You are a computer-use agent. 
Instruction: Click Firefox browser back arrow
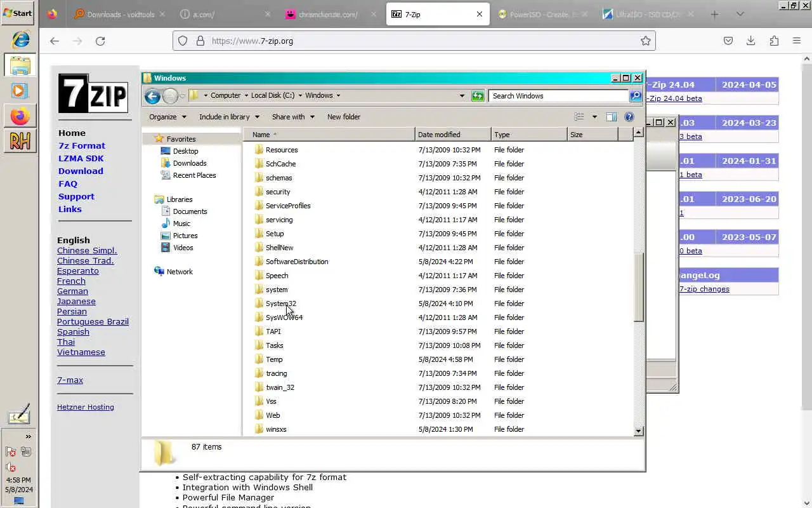point(55,41)
